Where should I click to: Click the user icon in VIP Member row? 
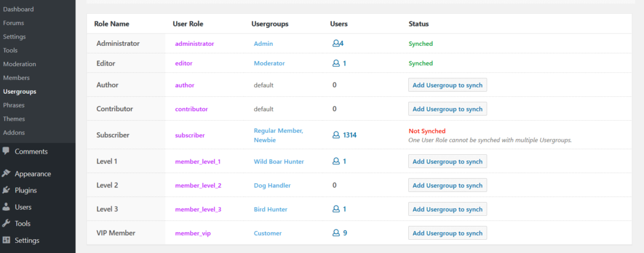point(336,233)
